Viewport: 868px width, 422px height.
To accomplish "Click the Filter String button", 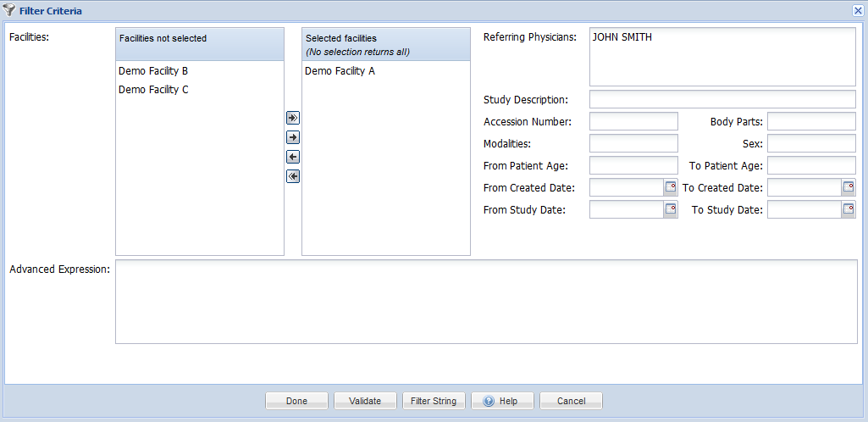I will coord(434,401).
